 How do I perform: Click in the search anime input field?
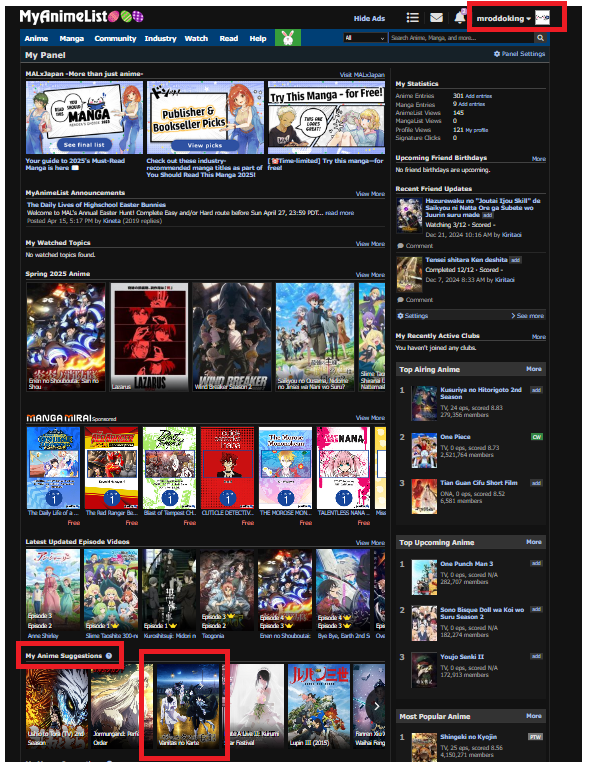[461, 38]
